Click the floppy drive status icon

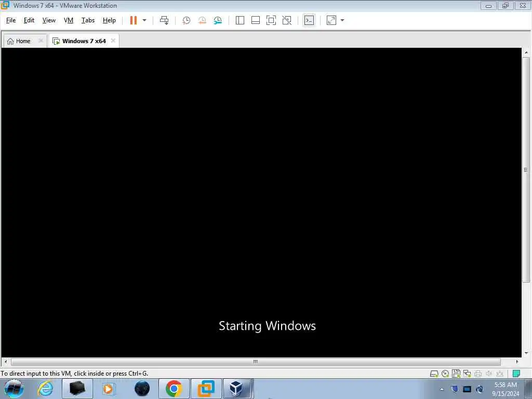[456, 374]
